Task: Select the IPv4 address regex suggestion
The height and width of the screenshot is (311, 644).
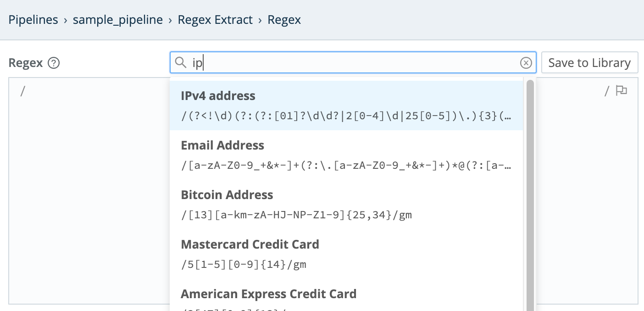Action: (321, 105)
